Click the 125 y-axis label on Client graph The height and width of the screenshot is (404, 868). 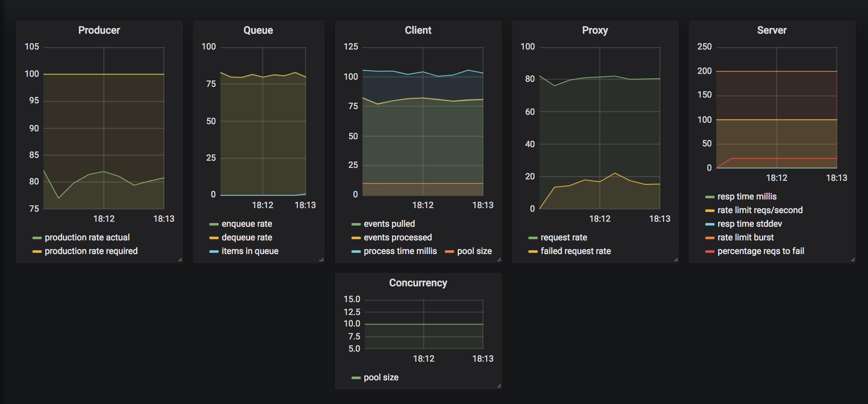pos(351,47)
